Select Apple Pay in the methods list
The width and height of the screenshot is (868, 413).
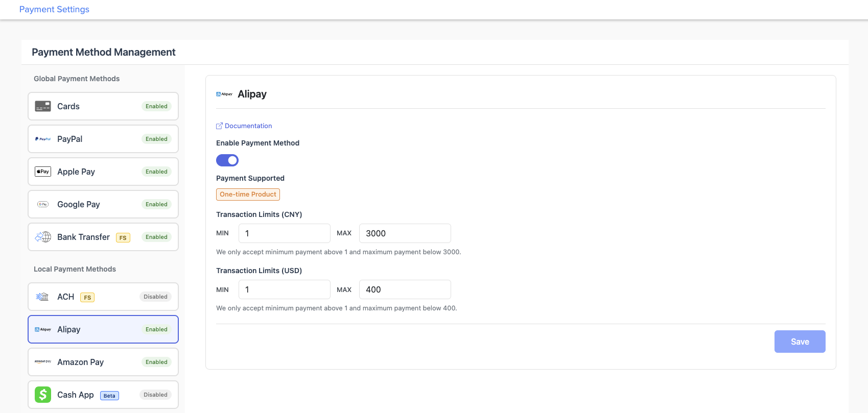103,172
